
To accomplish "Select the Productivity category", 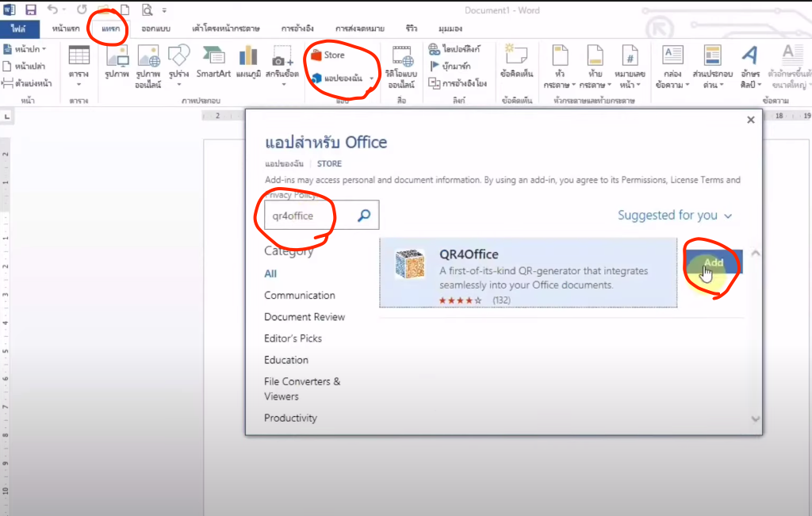I will click(290, 418).
